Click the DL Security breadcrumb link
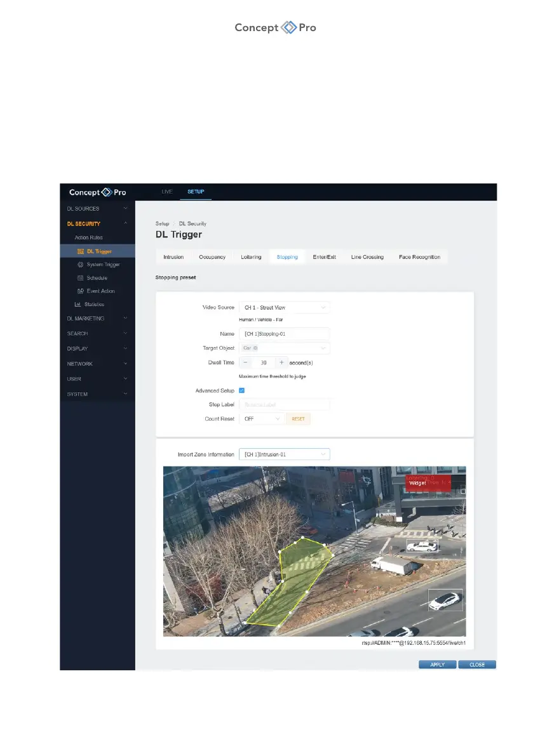Viewport: 533px width, 756px height. click(192, 223)
